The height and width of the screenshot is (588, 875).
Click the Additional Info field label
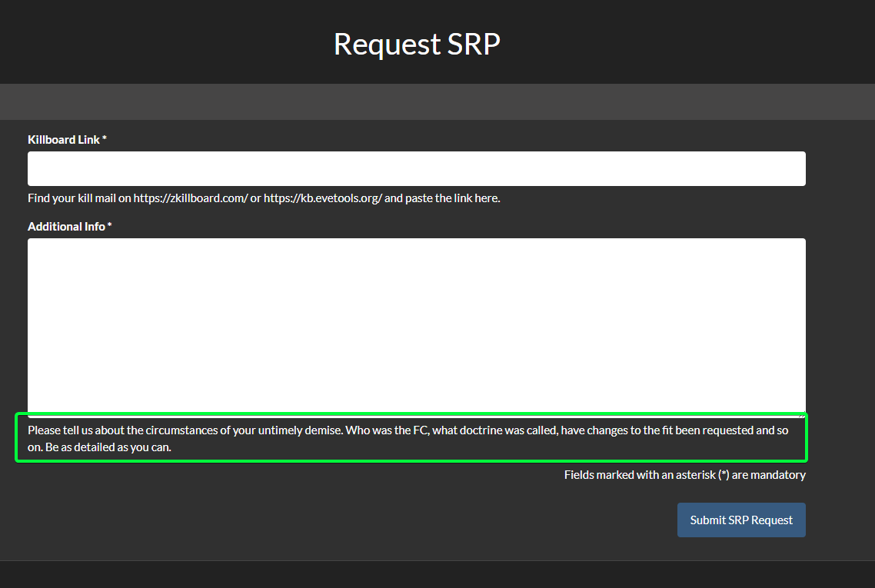click(65, 226)
